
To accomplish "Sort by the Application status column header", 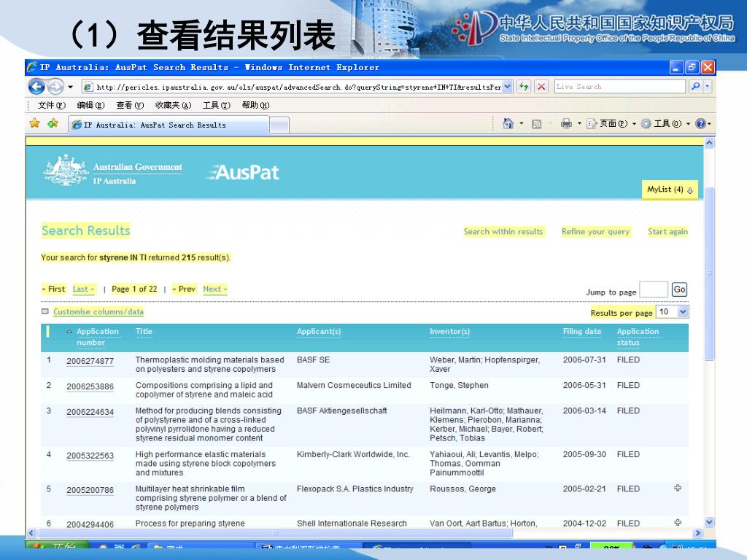I will click(638, 337).
